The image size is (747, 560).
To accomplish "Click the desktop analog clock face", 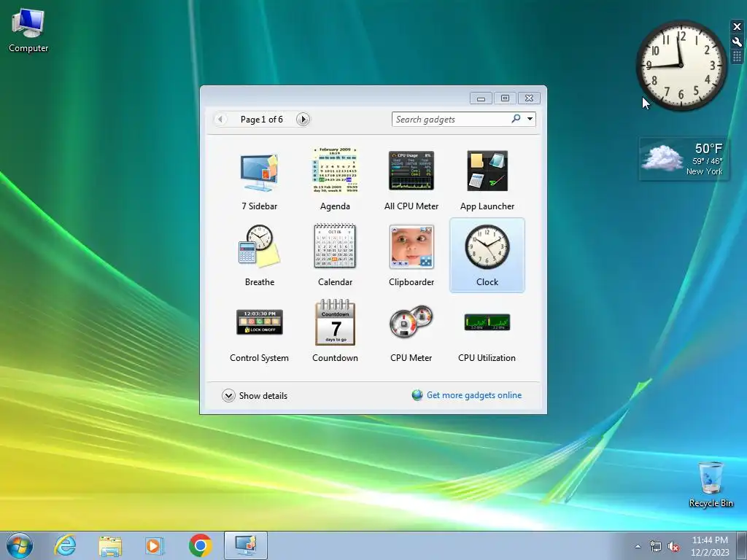I will coord(681,65).
